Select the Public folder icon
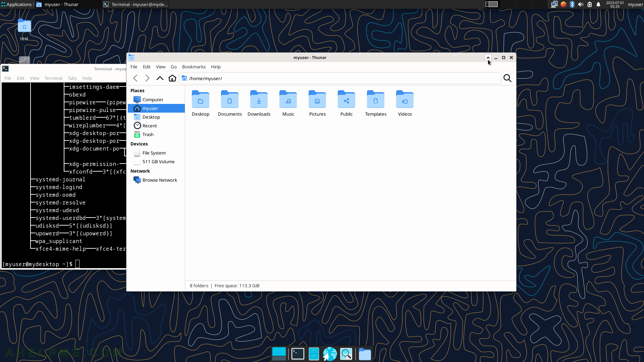The image size is (644, 362). click(x=346, y=104)
